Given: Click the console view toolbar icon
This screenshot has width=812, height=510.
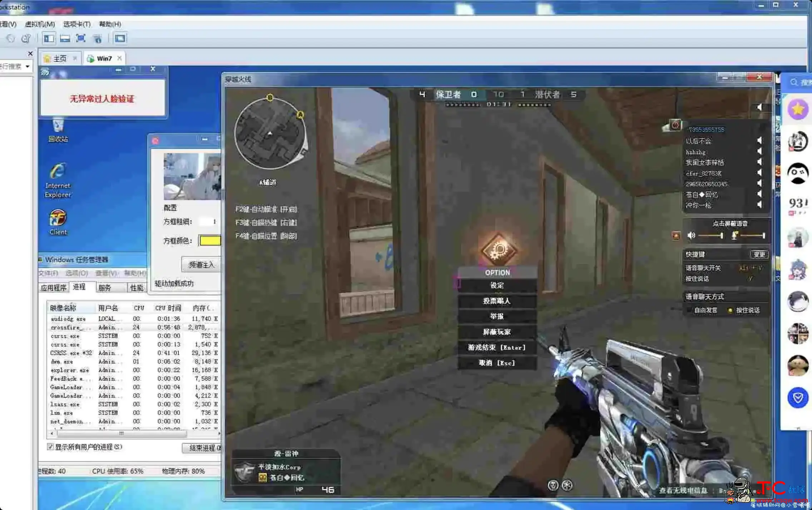Looking at the screenshot, I should (x=120, y=38).
